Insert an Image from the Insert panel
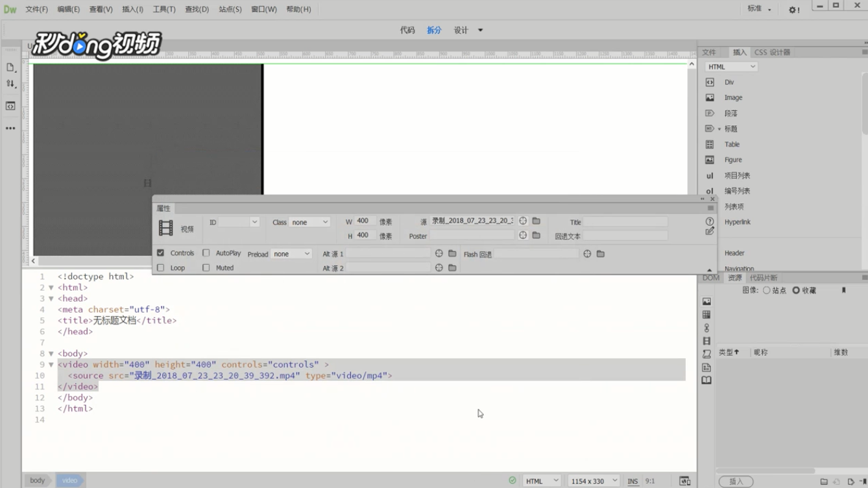The image size is (868, 488). pos(733,98)
